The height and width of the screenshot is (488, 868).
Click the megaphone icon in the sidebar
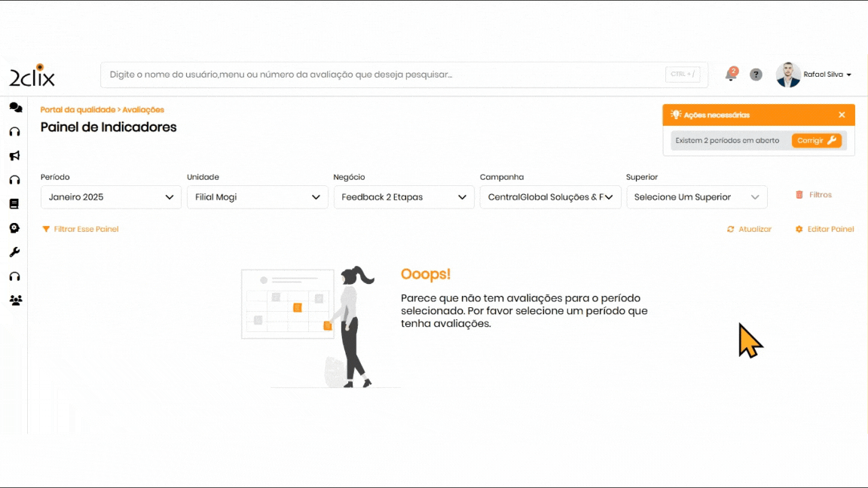(14, 156)
